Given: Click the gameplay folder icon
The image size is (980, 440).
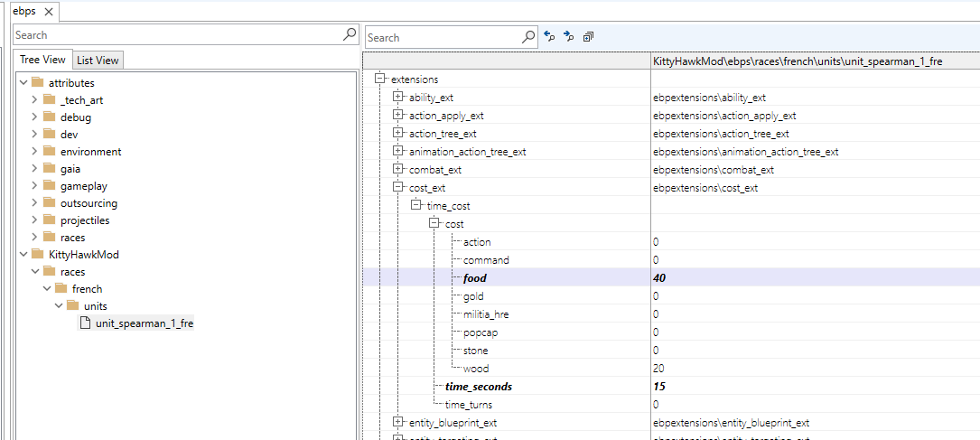Looking at the screenshot, I should coord(49,185).
